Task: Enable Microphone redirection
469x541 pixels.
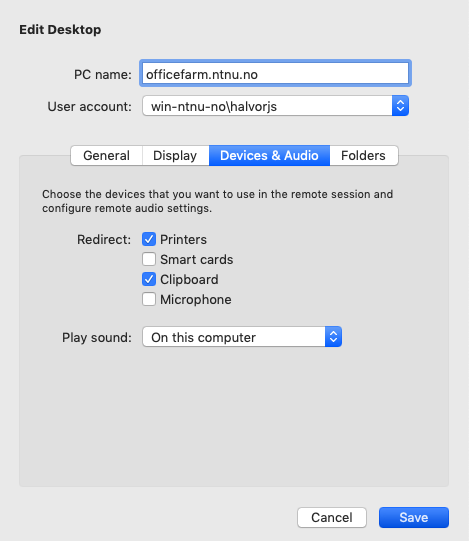Action: [149, 299]
